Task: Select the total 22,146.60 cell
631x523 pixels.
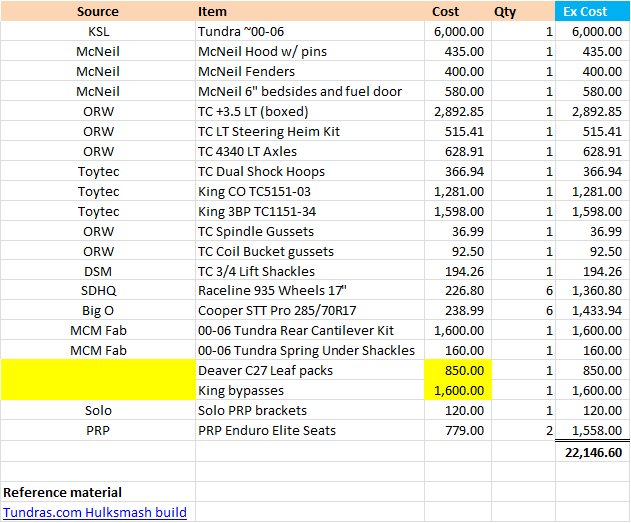Action: point(592,452)
